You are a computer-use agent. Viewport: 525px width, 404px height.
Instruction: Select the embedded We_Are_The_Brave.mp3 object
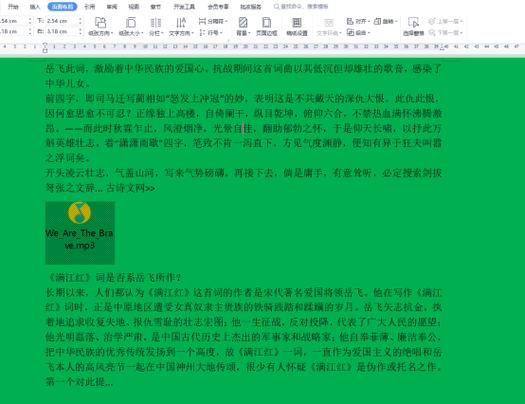click(80, 233)
